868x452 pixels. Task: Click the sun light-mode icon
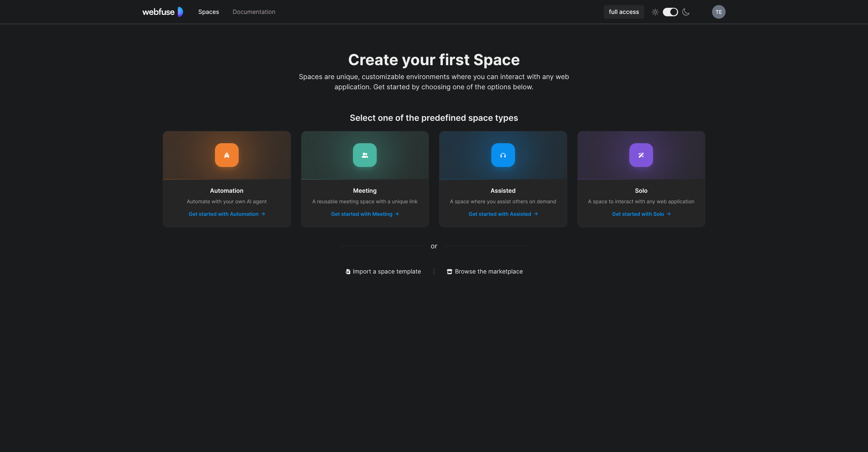655,12
